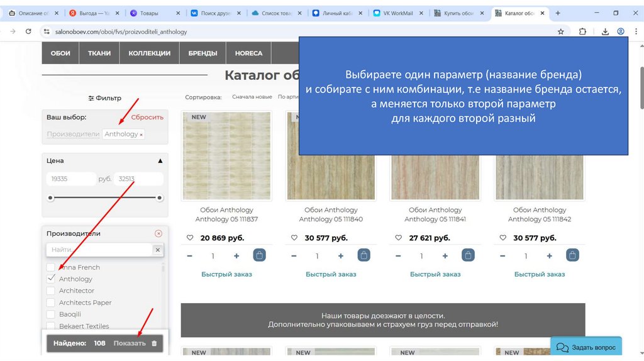Viewport: 644px width, 361px height.
Task: Open the КОЛЛЕКЦИИ menu item
Action: 150,53
